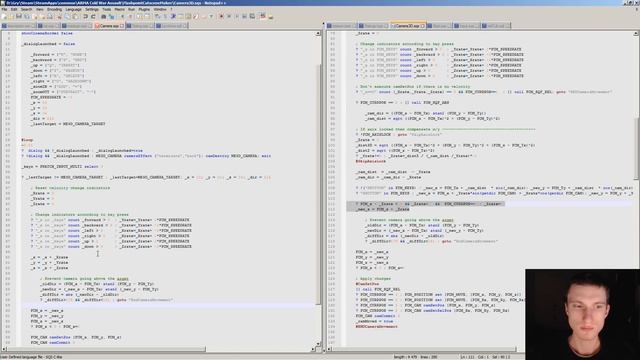Viewport: 640px width, 360px height.
Task: Click the #ENDCameraMovement label in right pane
Action: [376, 327]
